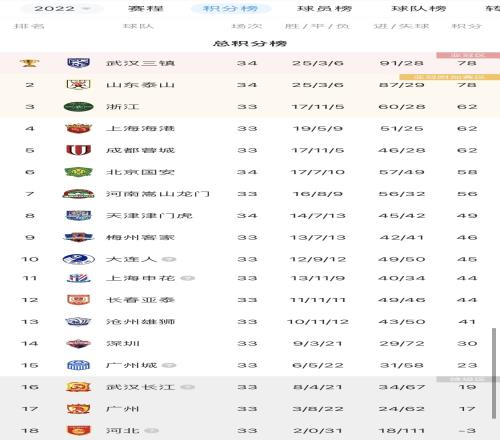The image size is (500, 440).
Task: Open 浙江 team via its green logo
Action: click(x=78, y=107)
